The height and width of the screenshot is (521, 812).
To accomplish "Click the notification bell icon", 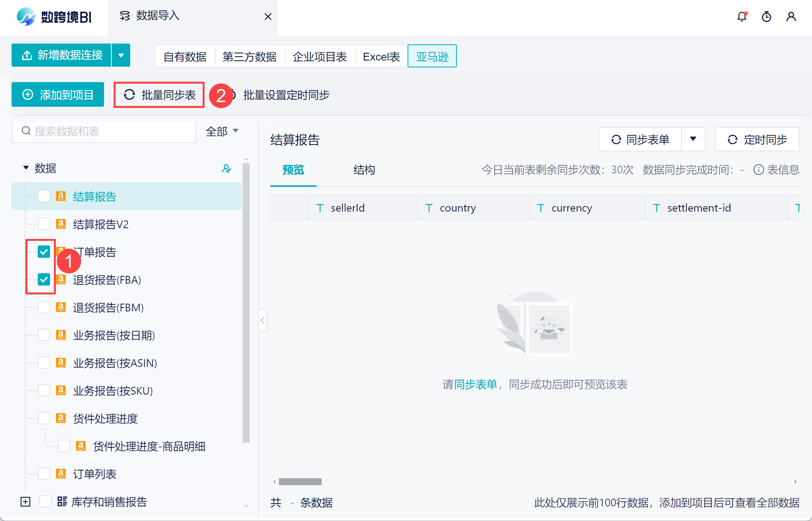I will click(x=742, y=17).
